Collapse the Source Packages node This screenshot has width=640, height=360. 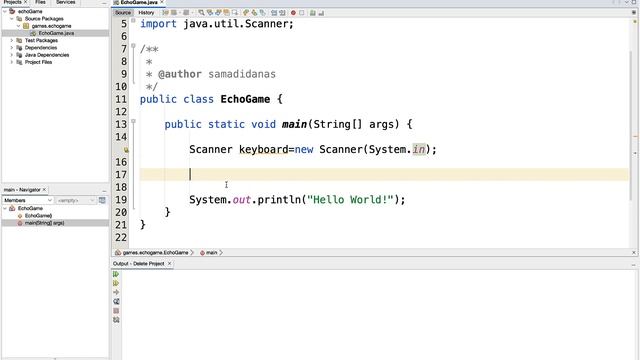coord(12,19)
